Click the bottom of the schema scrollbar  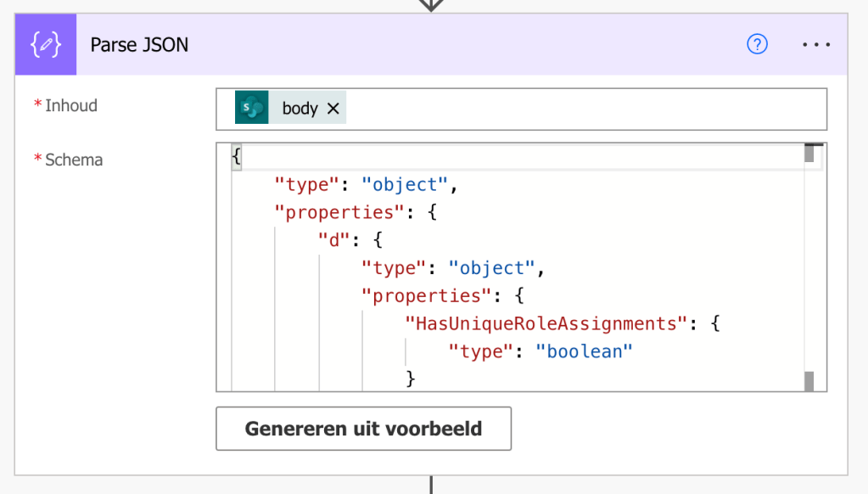tap(809, 381)
